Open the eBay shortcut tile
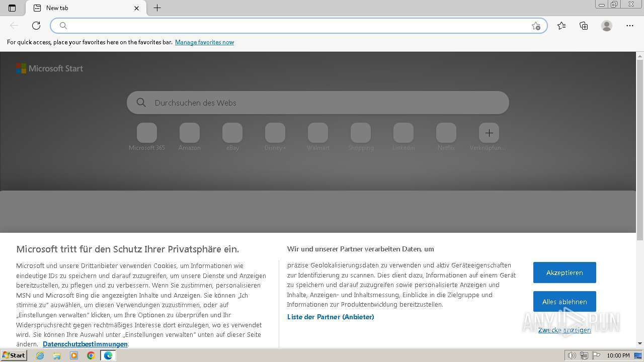Image resolution: width=644 pixels, height=362 pixels. tap(232, 137)
